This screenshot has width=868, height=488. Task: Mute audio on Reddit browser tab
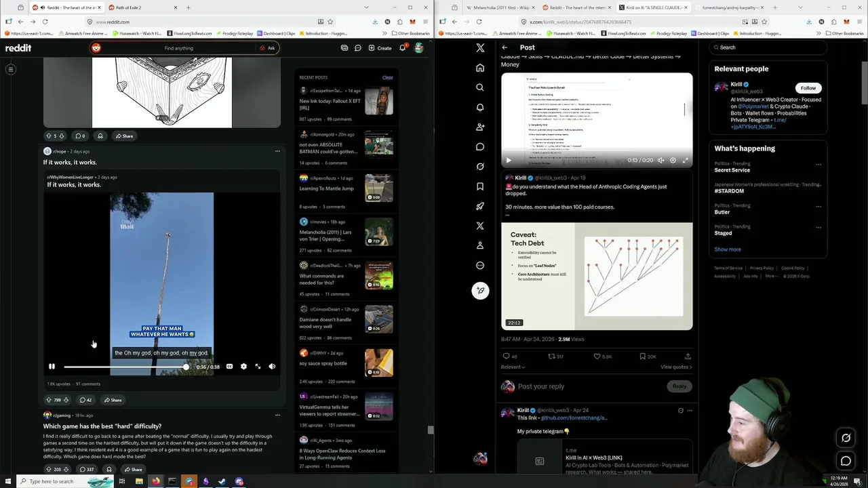pos(43,7)
